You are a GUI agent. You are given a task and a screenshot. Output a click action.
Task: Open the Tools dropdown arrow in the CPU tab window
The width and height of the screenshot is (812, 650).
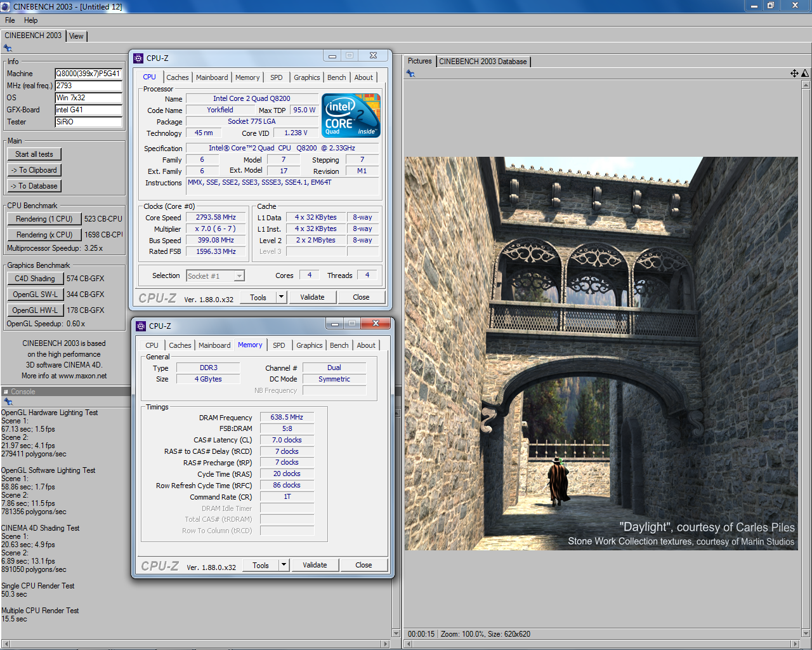click(x=282, y=297)
